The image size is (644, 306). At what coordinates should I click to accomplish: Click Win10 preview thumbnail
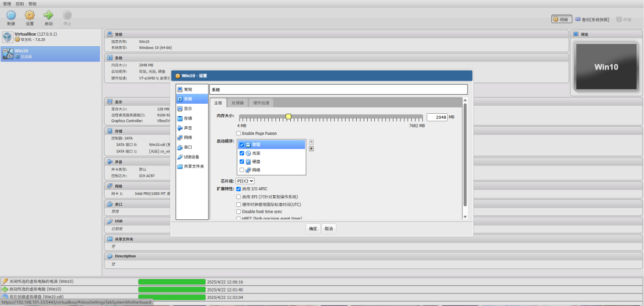coord(606,67)
